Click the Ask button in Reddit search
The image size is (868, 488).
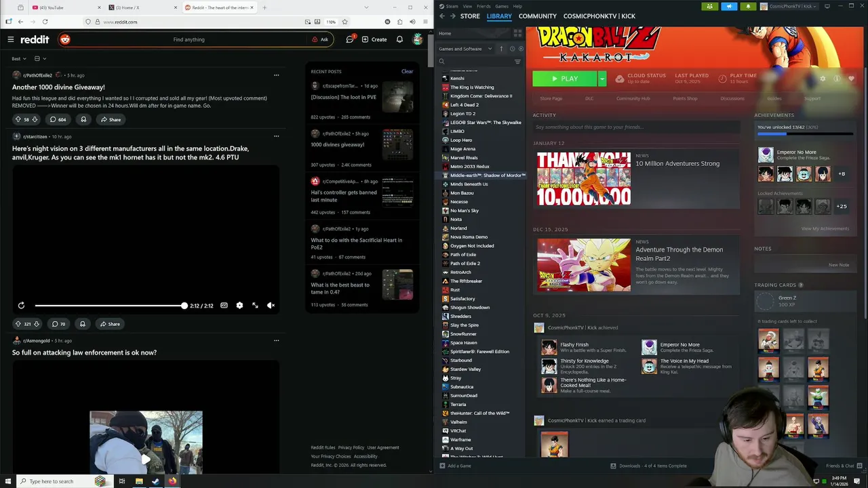pos(320,39)
